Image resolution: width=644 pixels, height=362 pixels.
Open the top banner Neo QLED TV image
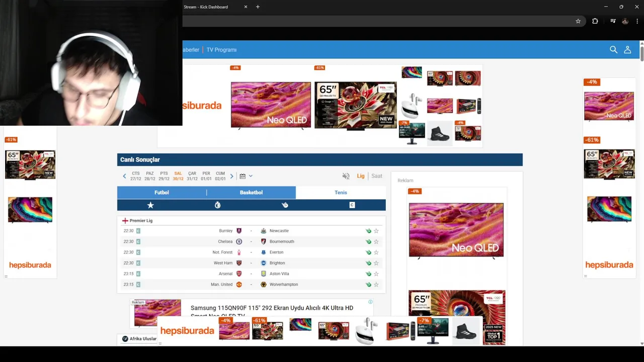(x=271, y=105)
